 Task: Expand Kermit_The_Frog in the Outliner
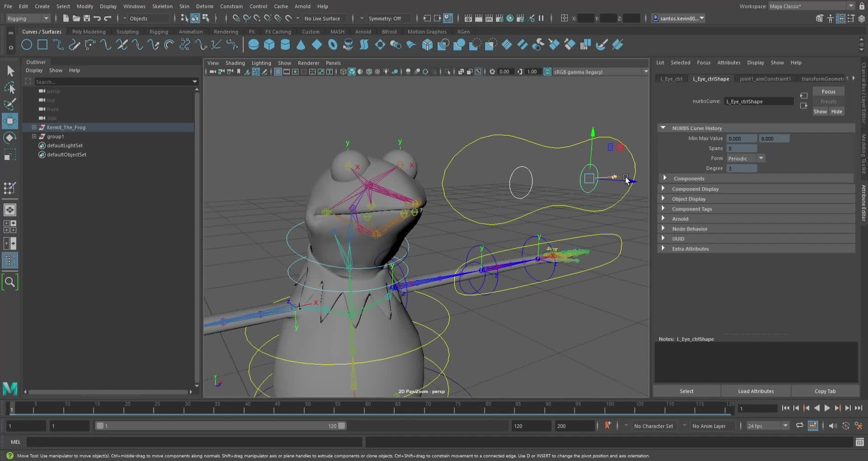tap(34, 127)
